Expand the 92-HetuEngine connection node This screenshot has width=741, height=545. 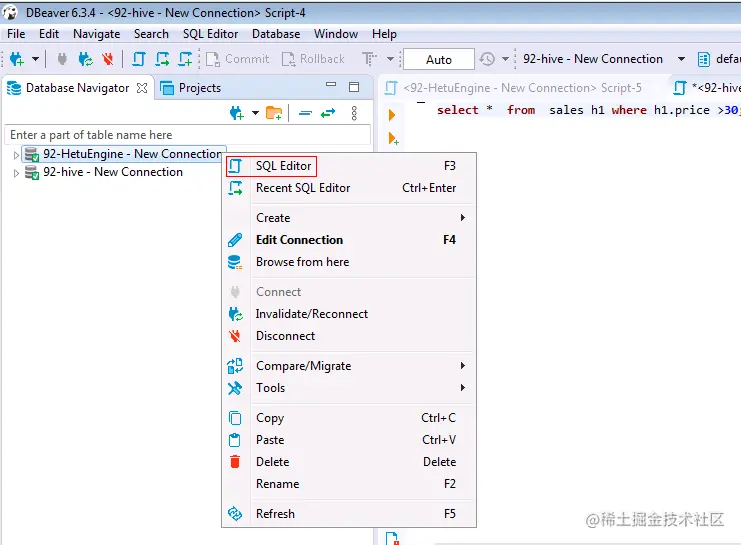(x=16, y=155)
